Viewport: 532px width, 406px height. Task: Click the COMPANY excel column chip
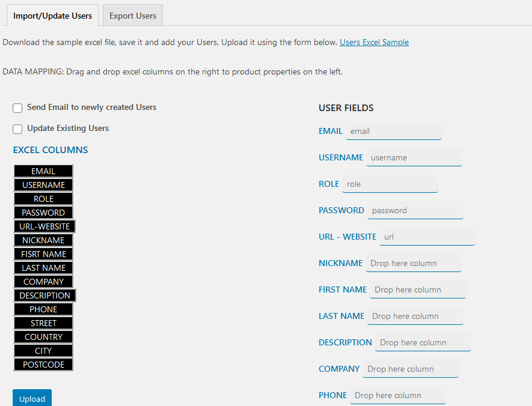click(x=43, y=281)
